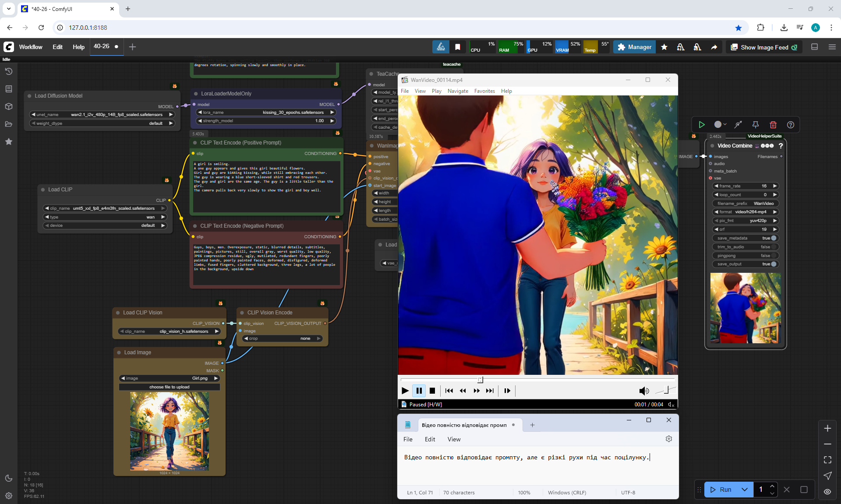This screenshot has height=504, width=841.
Task: Open the ComfyUI Manager
Action: 634,47
